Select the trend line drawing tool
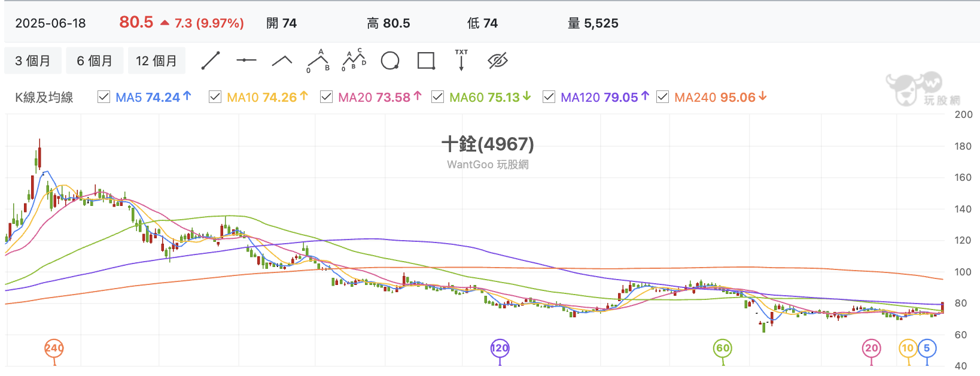 tap(211, 60)
